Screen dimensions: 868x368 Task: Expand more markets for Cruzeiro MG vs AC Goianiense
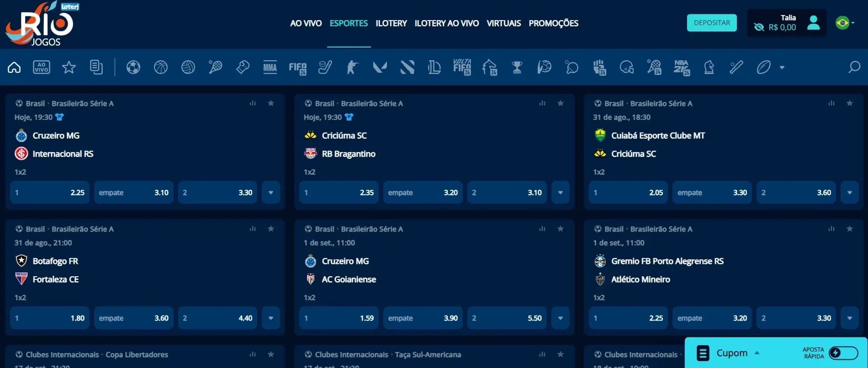coord(561,318)
